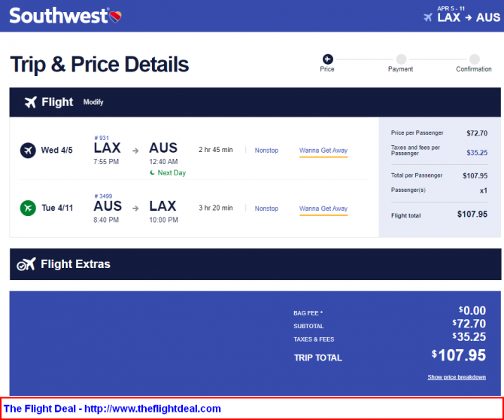Image resolution: width=504 pixels, height=420 pixels.
Task: Select the Confirmation step circle
Action: point(475,59)
